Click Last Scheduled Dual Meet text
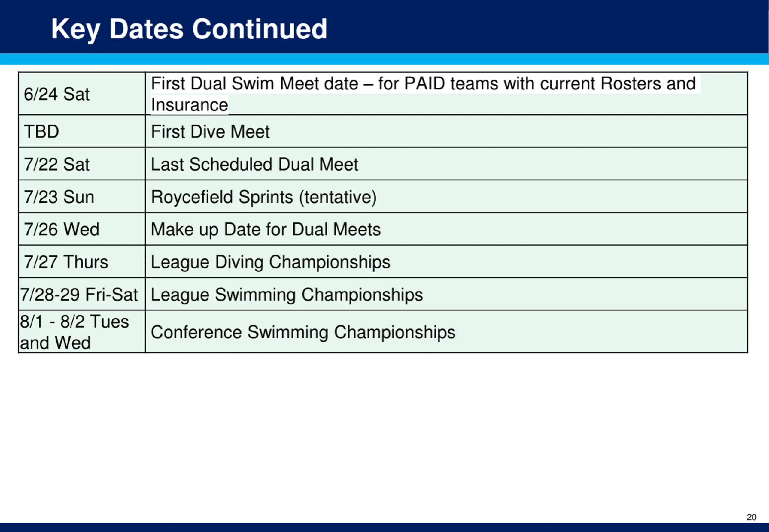Viewport: 769px width, 532px height. pyautogui.click(x=254, y=164)
